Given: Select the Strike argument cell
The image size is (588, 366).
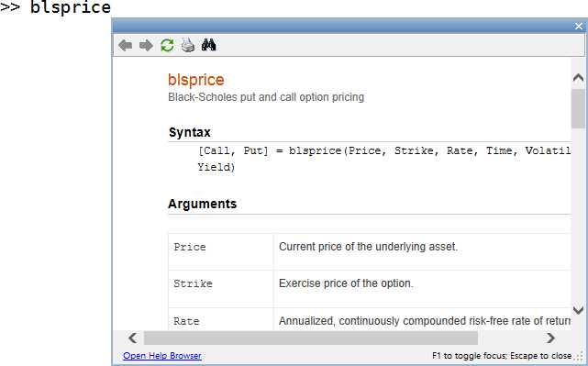Looking at the screenshot, I should (x=221, y=288).
